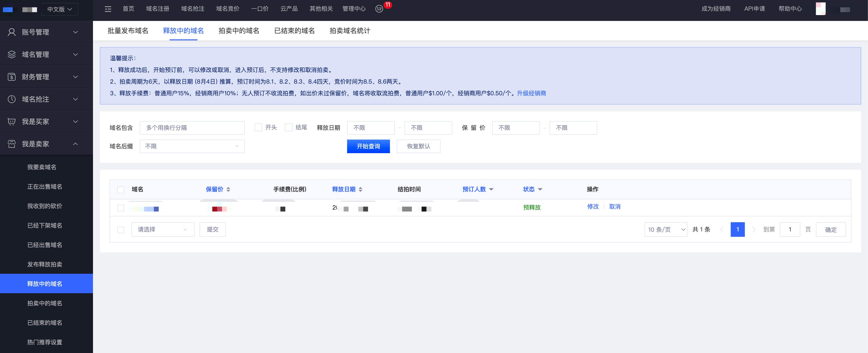The image size is (868, 353).
Task: Click the 账号管理 person icon
Action: point(12,32)
